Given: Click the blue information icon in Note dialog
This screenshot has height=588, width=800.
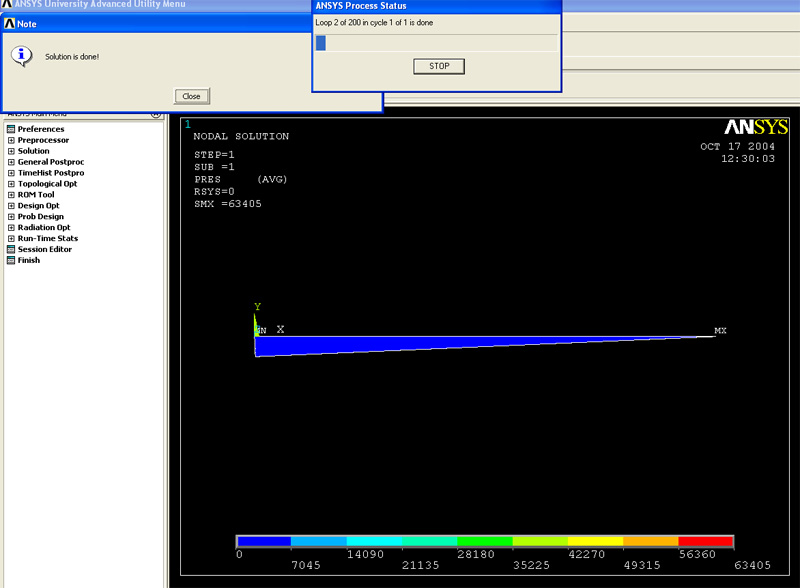Looking at the screenshot, I should point(21,56).
